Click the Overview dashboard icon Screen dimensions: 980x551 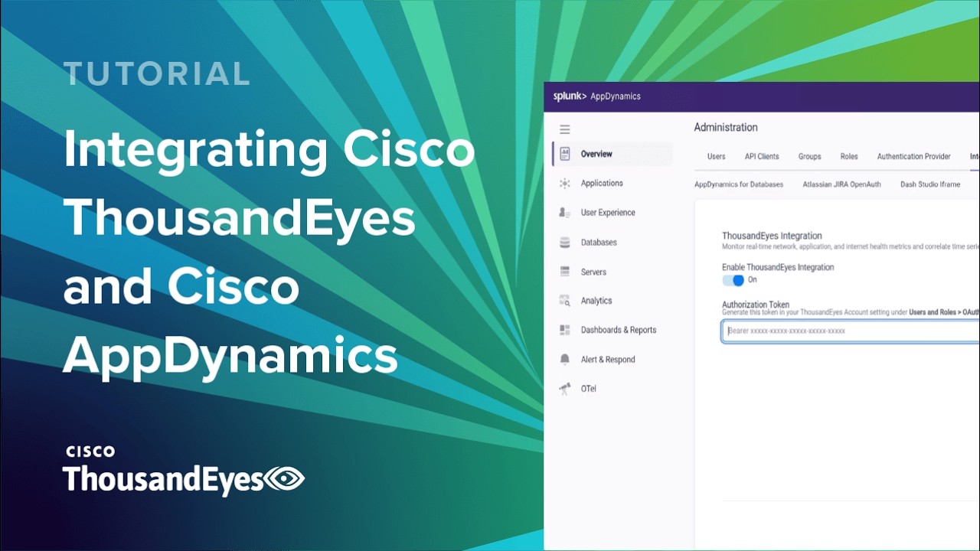coord(565,154)
